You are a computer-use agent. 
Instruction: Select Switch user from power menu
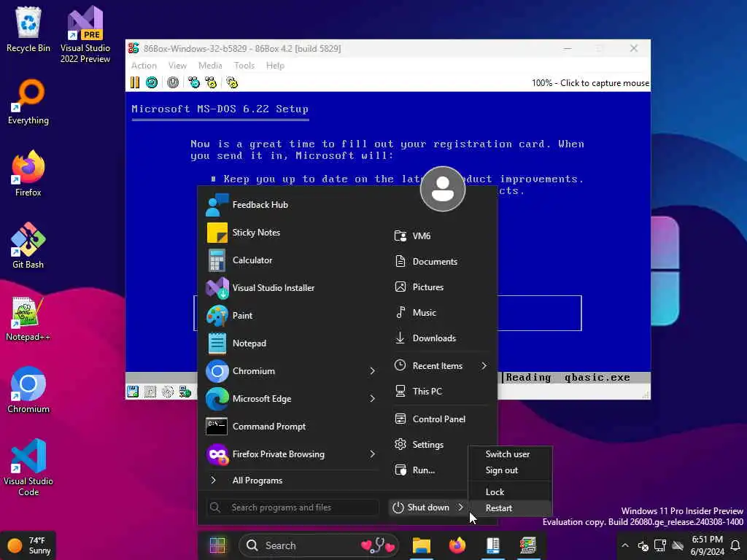pyautogui.click(x=510, y=454)
